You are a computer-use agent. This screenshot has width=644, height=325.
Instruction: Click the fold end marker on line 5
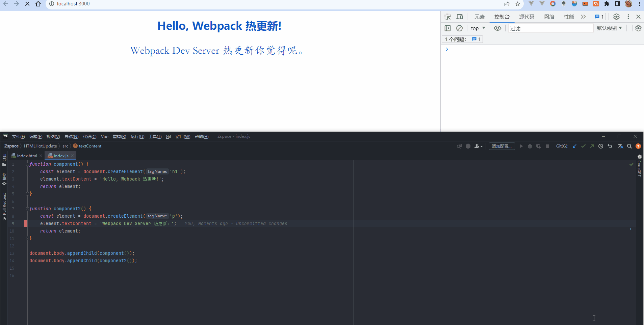coord(27,194)
